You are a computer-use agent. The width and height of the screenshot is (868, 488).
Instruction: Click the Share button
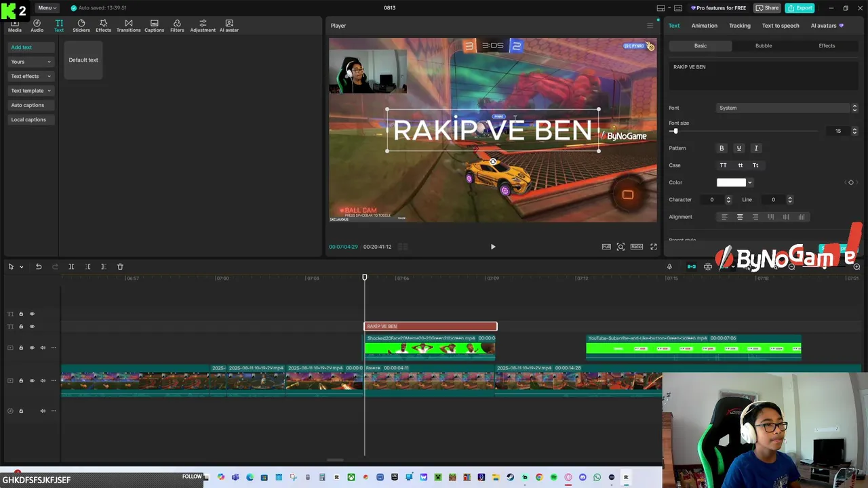click(768, 8)
